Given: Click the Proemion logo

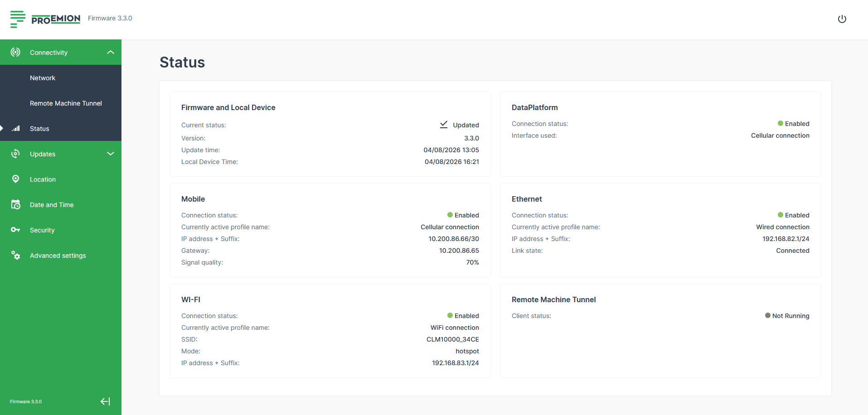Looking at the screenshot, I should 45,19.
